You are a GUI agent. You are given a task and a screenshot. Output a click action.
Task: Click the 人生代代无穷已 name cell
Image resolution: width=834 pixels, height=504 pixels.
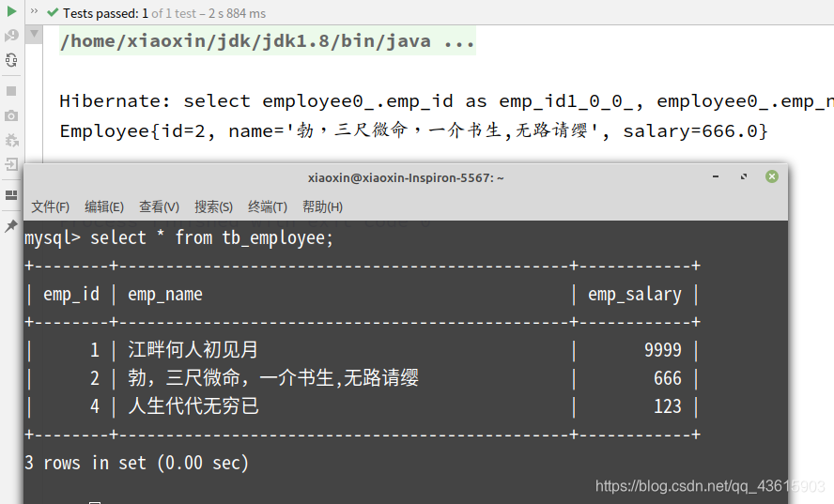tap(193, 406)
